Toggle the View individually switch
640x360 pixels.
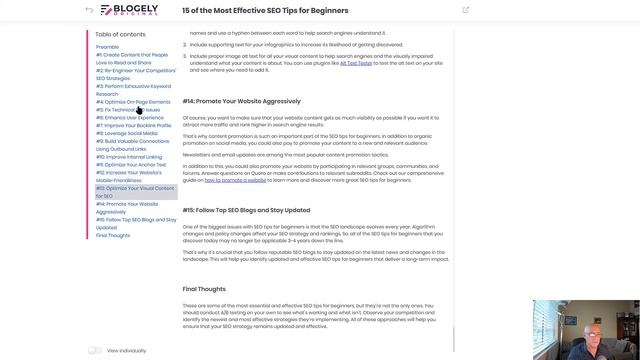[x=95, y=350]
